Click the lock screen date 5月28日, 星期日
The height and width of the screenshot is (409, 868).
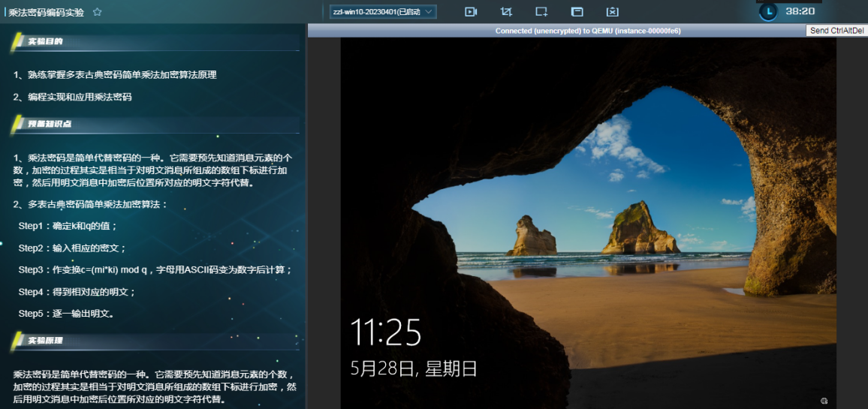pyautogui.click(x=414, y=368)
